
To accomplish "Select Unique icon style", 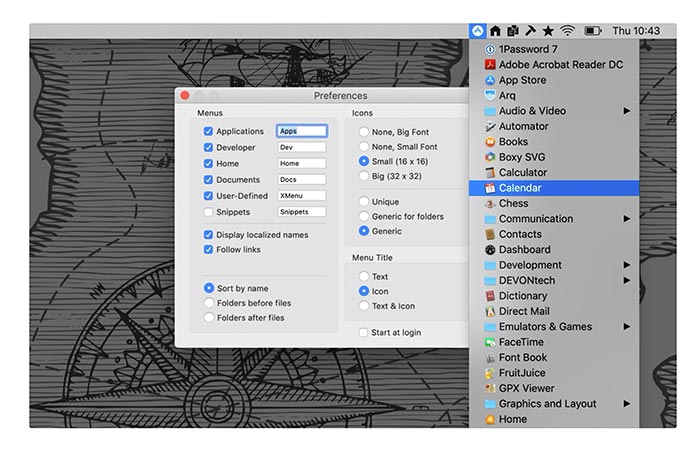I will tap(364, 202).
